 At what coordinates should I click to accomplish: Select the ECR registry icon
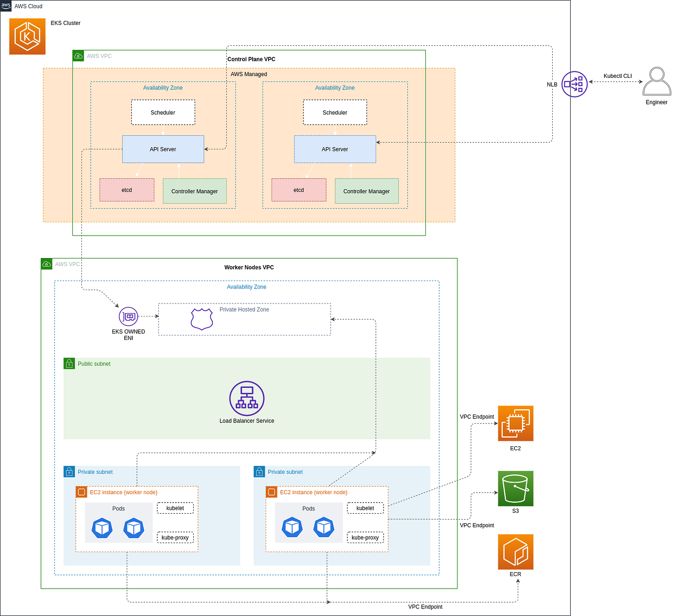[515, 552]
